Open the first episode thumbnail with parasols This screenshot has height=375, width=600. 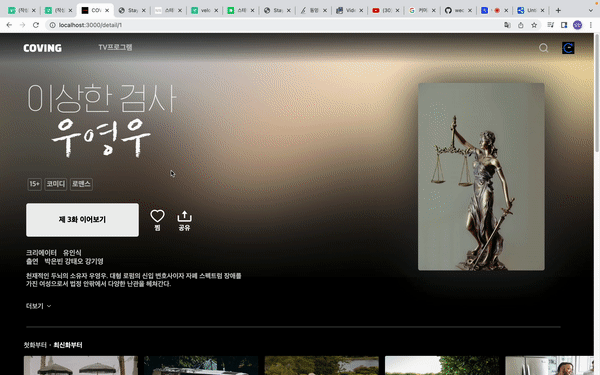pos(81,365)
